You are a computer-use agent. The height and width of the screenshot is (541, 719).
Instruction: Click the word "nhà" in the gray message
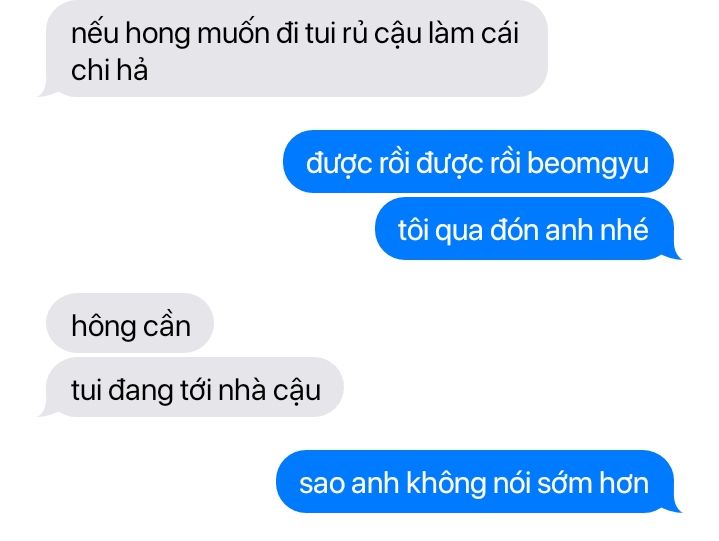click(x=242, y=390)
